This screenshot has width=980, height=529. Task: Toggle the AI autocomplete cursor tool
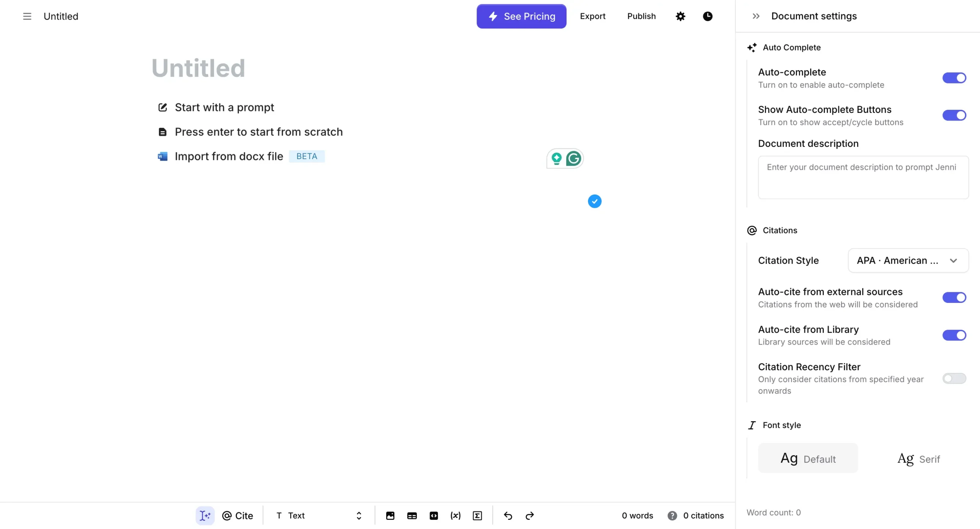point(205,516)
